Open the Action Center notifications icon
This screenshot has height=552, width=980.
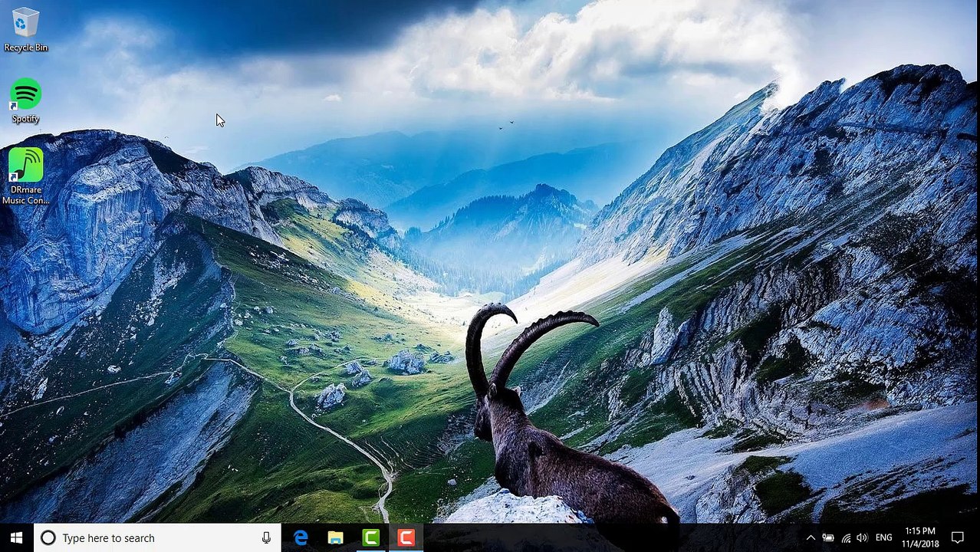coord(958,538)
